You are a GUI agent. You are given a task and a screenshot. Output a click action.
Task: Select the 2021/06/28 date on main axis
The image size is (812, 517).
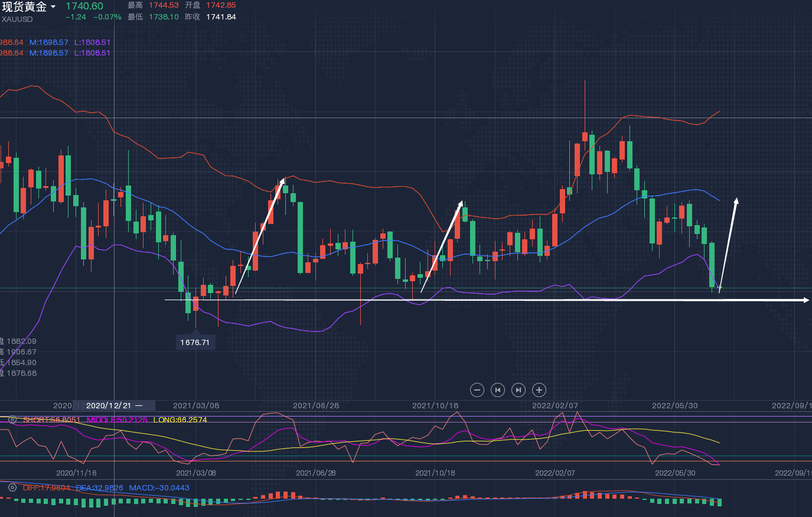click(315, 405)
